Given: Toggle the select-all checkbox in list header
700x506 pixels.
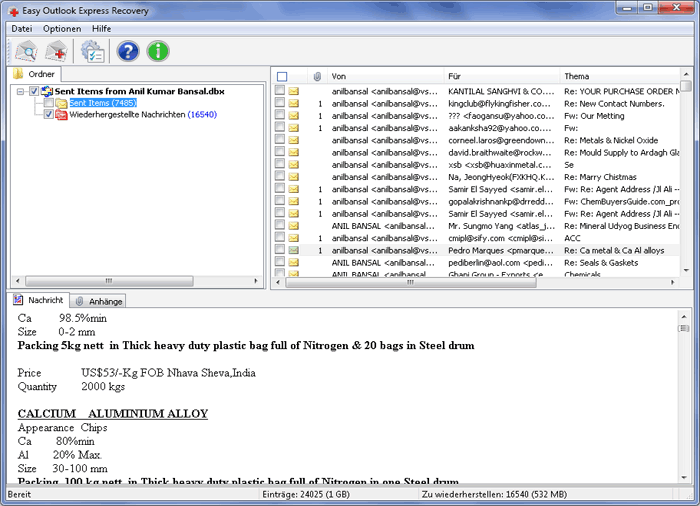Looking at the screenshot, I should [282, 76].
